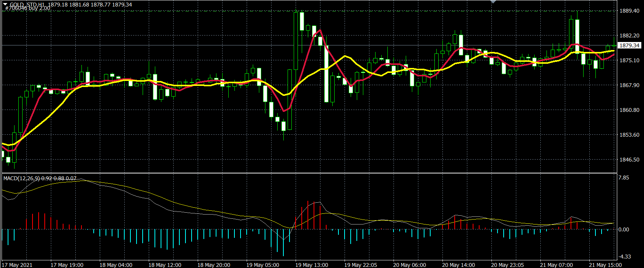Viewport: 644px width, 268px height.
Task: Click the 19 May 22:05 time label
Action: click(x=361, y=265)
